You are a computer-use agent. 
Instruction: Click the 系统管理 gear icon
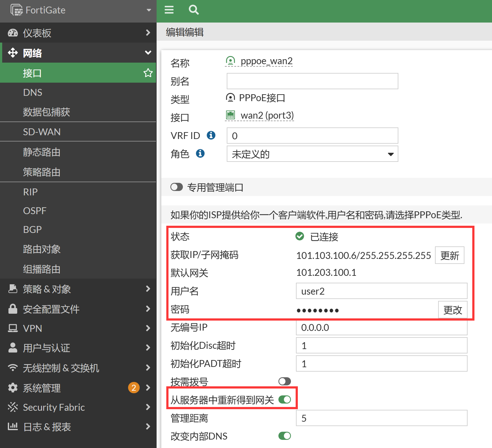[13, 388]
